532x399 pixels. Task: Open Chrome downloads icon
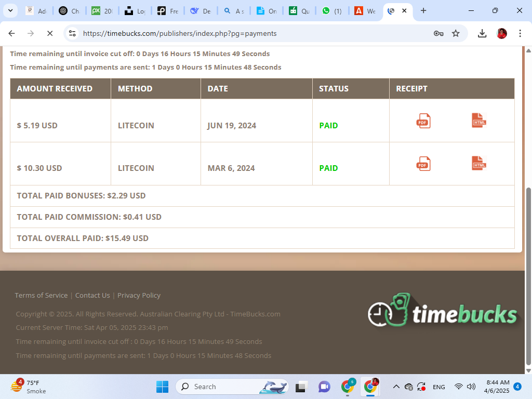pos(482,33)
